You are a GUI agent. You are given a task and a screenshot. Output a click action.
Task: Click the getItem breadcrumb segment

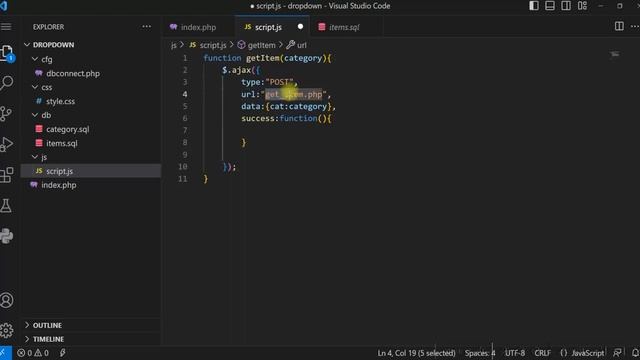tap(257, 45)
